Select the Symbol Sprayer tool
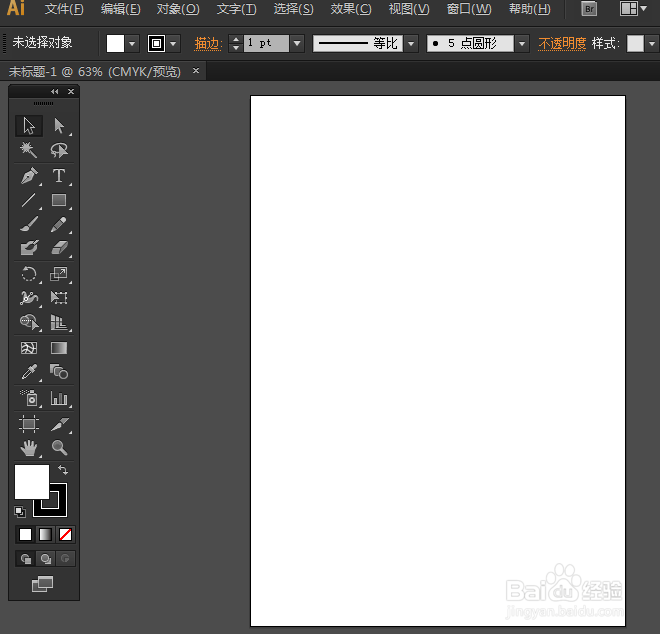The height and width of the screenshot is (634, 660). [29, 398]
